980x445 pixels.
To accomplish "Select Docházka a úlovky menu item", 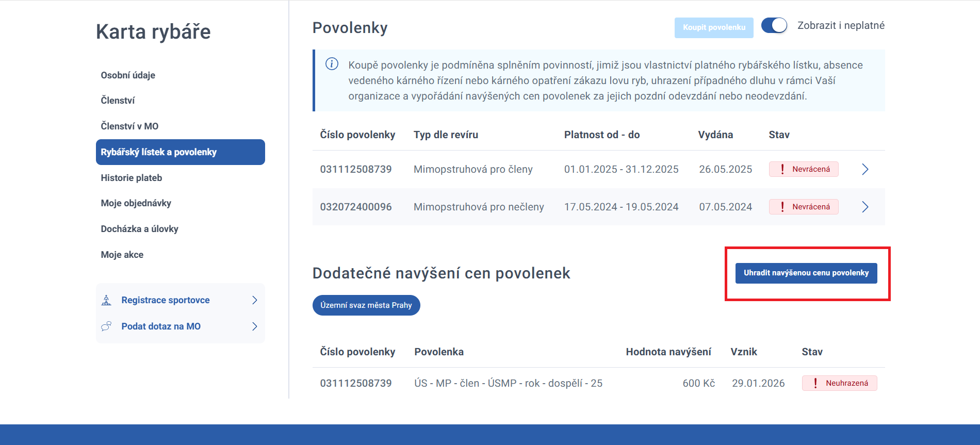I will (139, 229).
